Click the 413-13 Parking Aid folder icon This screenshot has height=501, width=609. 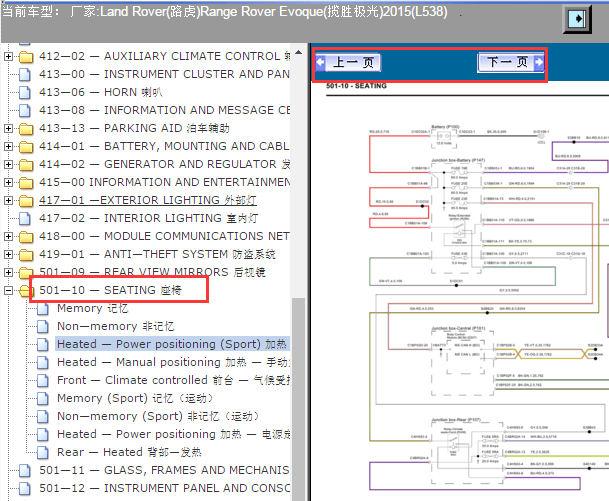(x=26, y=129)
